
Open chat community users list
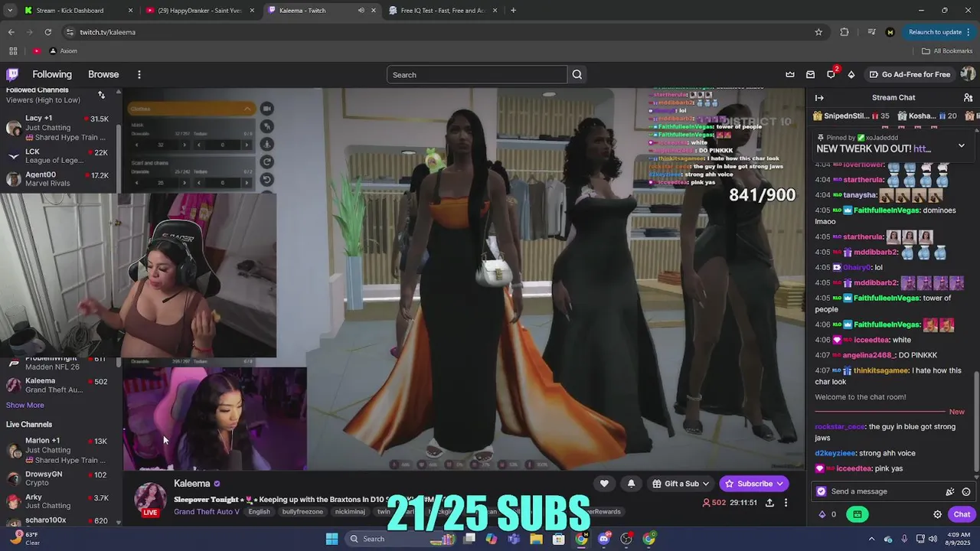968,97
